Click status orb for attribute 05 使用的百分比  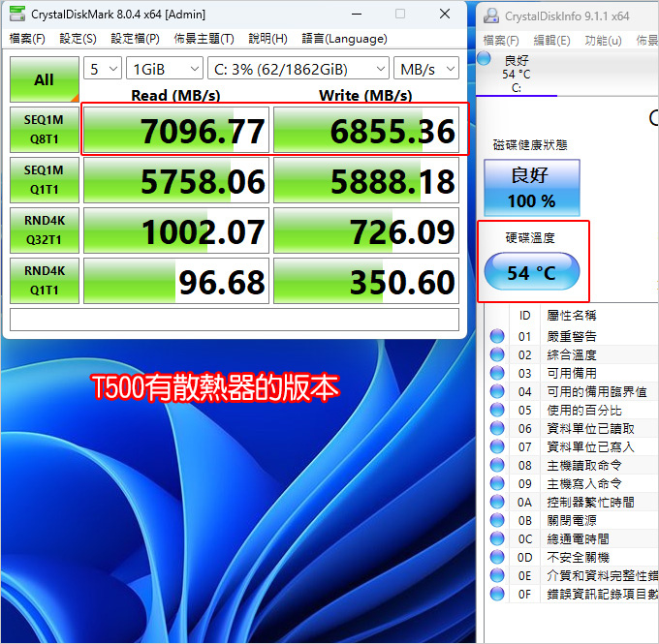(497, 410)
